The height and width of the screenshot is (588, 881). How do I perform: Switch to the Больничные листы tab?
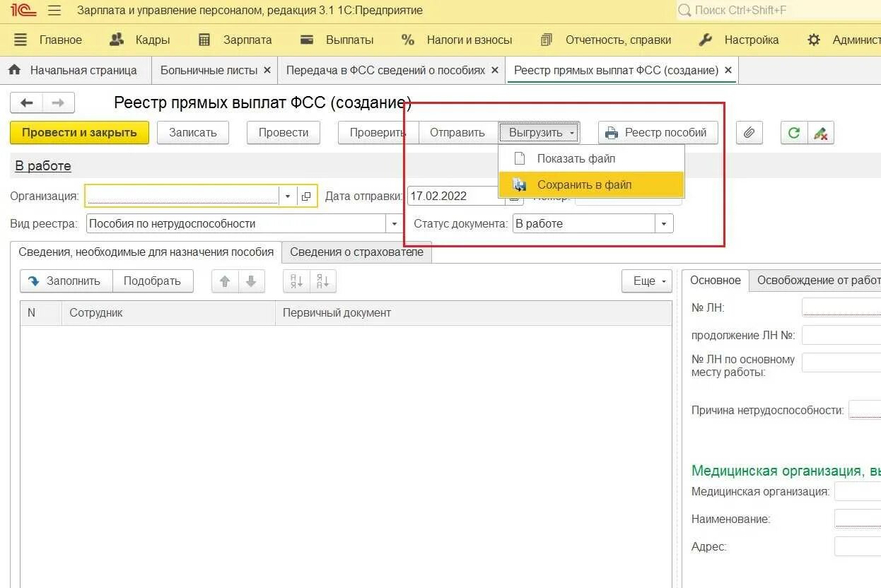(209, 70)
